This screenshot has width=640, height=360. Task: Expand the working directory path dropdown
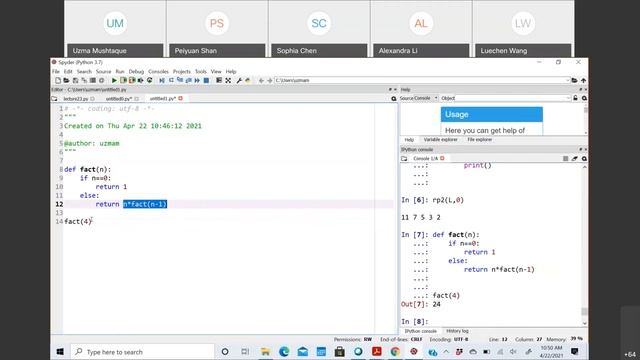[x=568, y=80]
